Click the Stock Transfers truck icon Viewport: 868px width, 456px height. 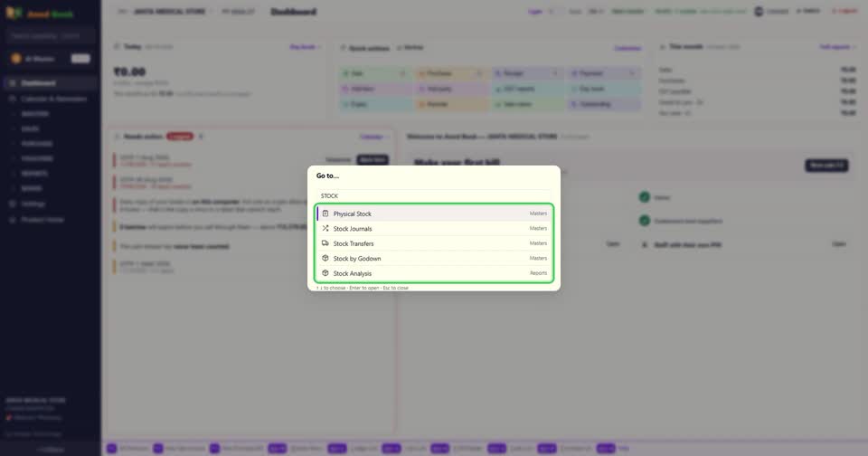(x=325, y=243)
